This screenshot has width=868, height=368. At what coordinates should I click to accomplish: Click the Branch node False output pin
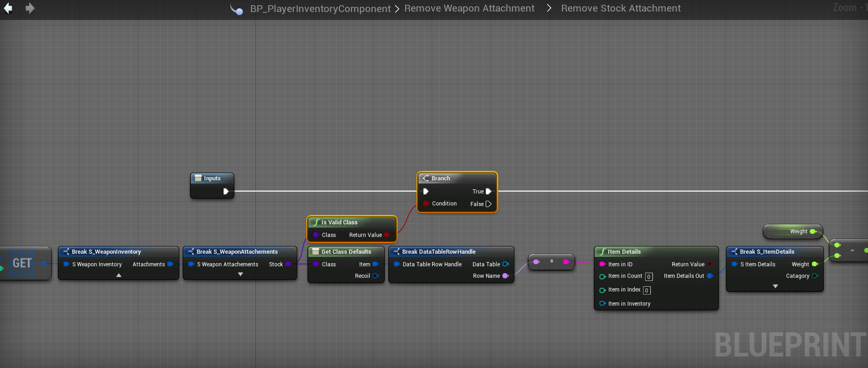tap(488, 204)
